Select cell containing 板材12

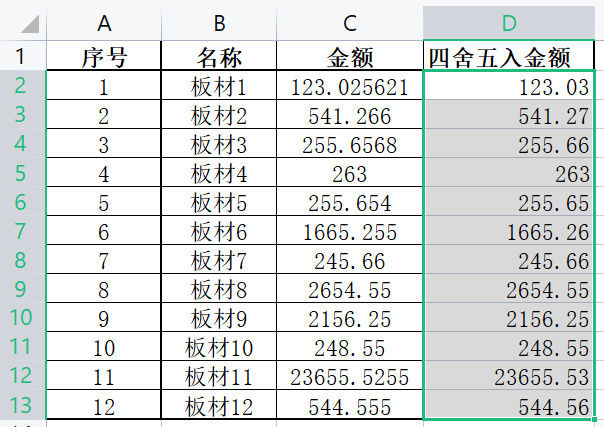pyautogui.click(x=219, y=405)
